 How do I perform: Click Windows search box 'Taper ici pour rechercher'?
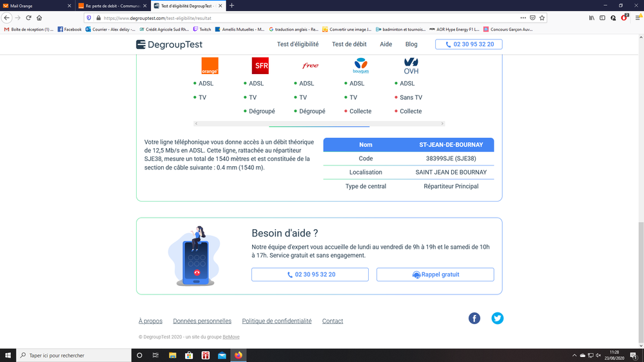pyautogui.click(x=74, y=355)
